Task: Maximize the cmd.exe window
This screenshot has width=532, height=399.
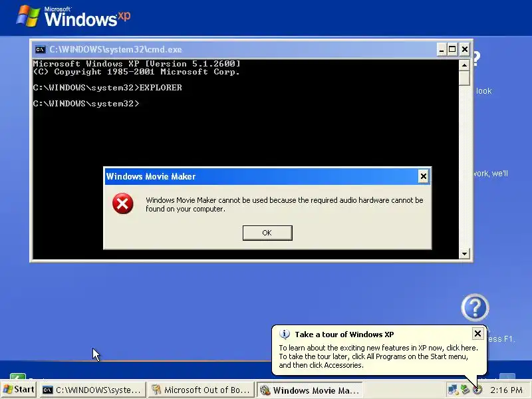Action: point(452,49)
